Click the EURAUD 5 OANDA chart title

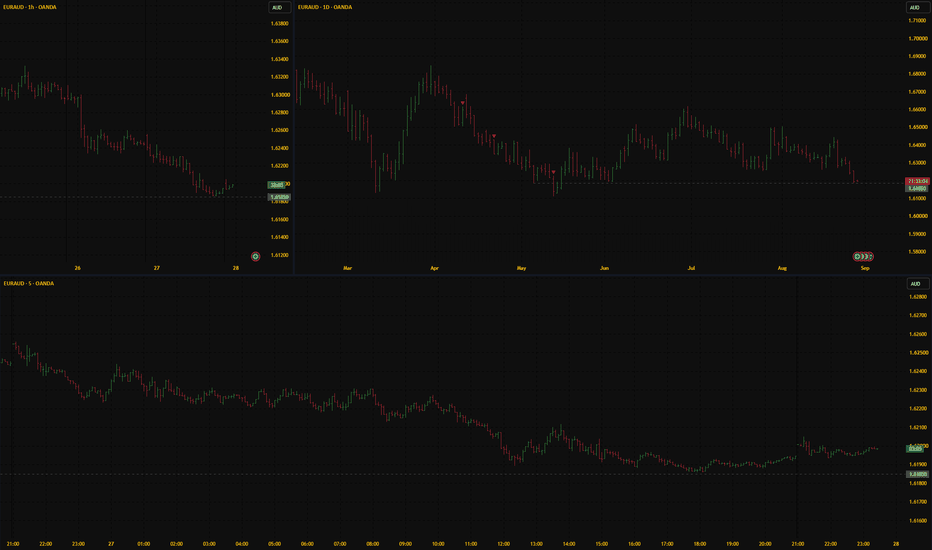coord(29,284)
